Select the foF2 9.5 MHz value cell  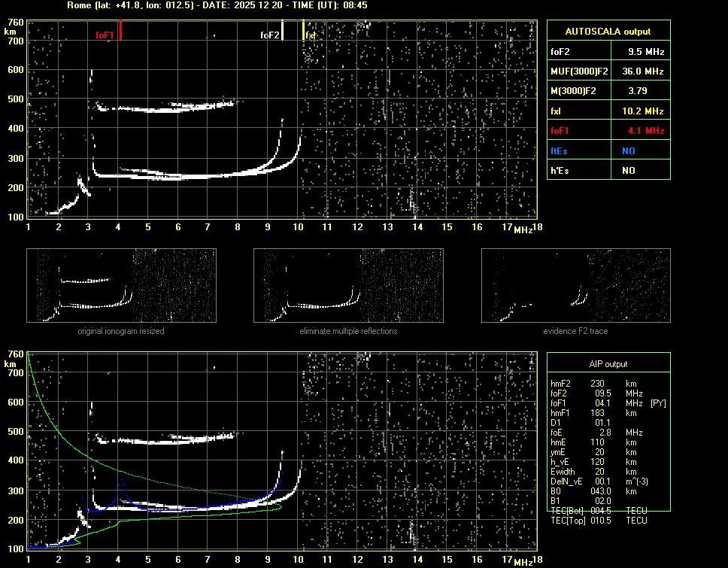pos(646,52)
